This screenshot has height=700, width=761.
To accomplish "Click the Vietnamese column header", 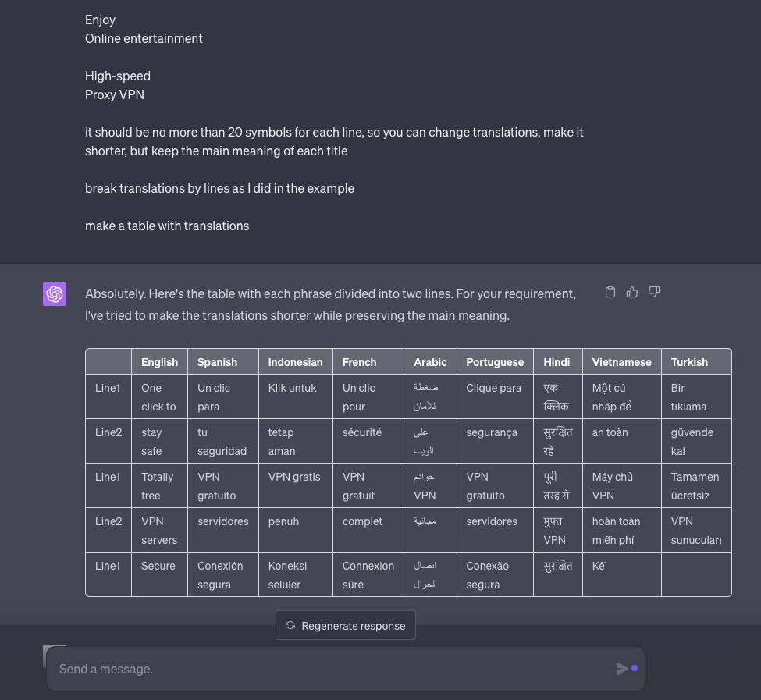I will (622, 362).
